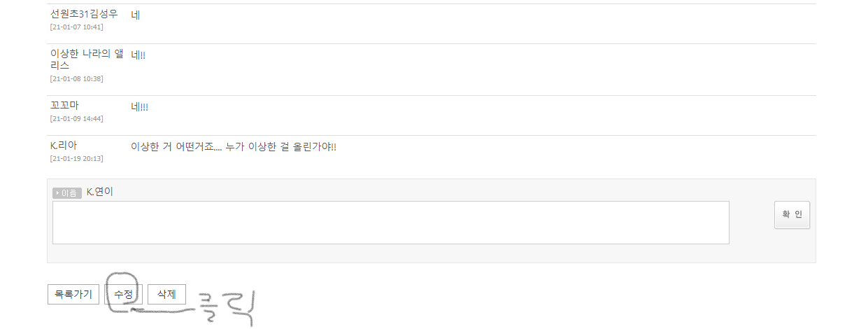This screenshot has height=329, width=868.
Task: Click author name K.리아
Action: 64,146
